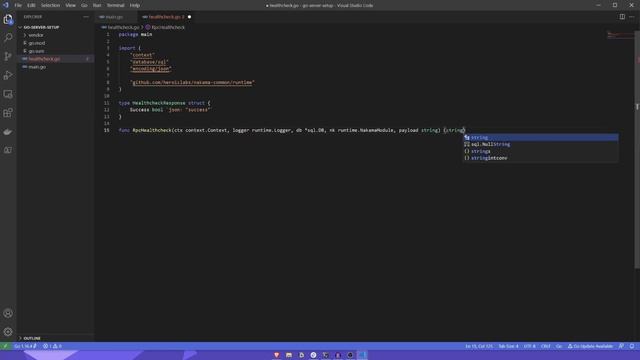
Task: Click healthcheck.go in the breadcrumb
Action: pos(123,27)
